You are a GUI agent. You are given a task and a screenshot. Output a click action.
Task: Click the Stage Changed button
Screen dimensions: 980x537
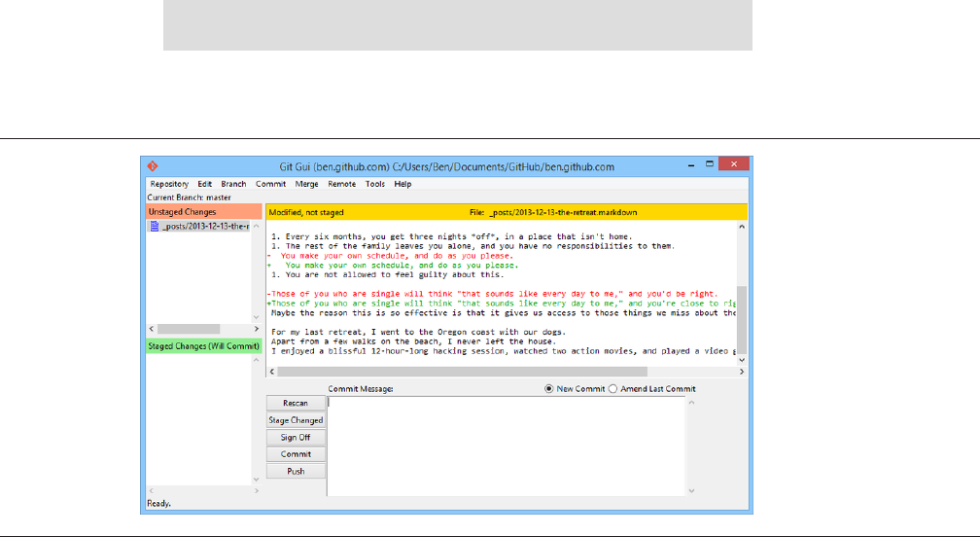point(296,420)
